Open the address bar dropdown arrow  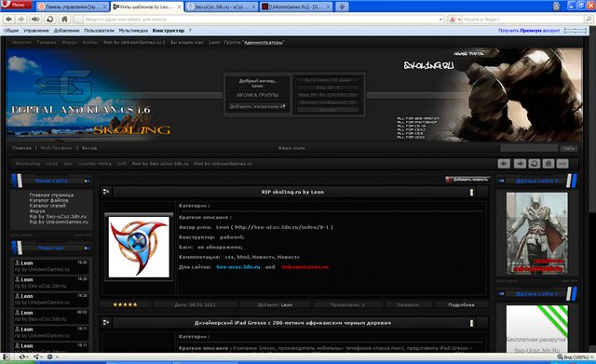440,19
